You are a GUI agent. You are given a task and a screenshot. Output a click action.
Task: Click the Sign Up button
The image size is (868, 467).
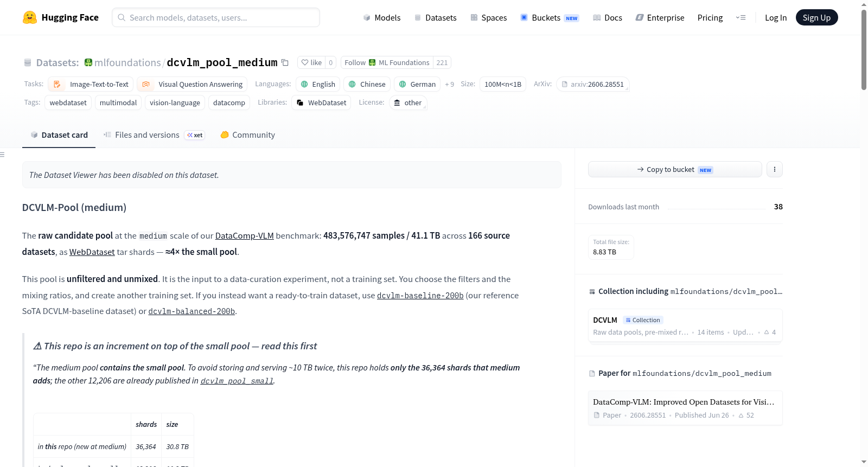click(816, 17)
